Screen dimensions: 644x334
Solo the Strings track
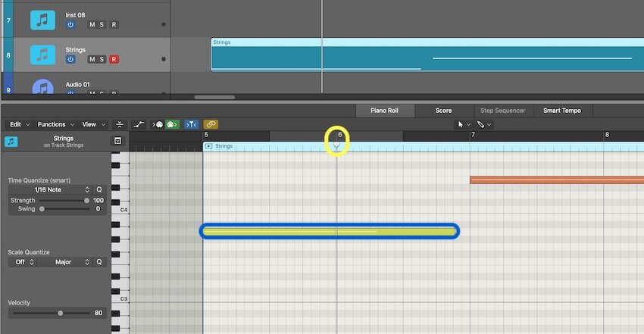coord(102,60)
